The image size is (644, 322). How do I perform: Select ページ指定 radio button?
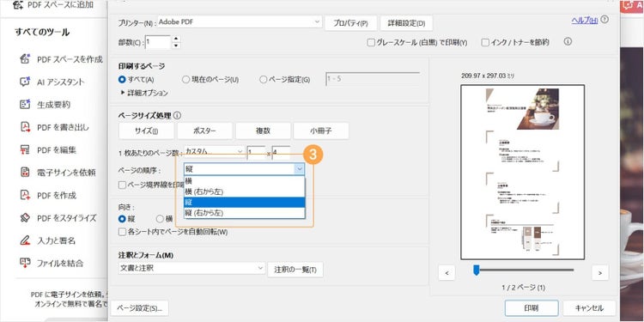pos(264,80)
